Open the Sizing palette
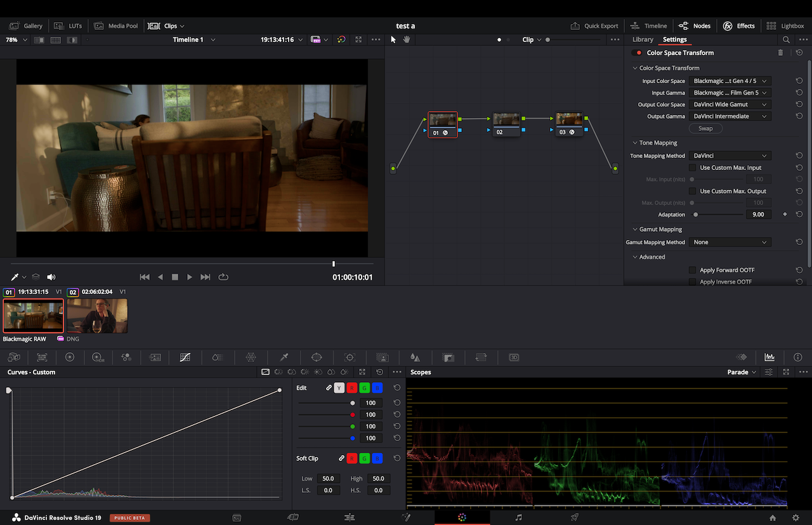The image size is (812, 525). pyautogui.click(x=481, y=357)
